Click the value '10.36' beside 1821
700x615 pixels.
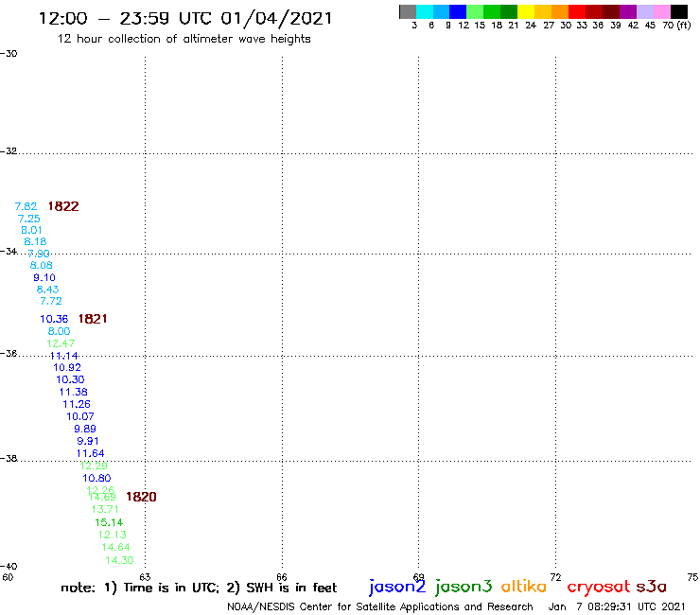[54, 320]
